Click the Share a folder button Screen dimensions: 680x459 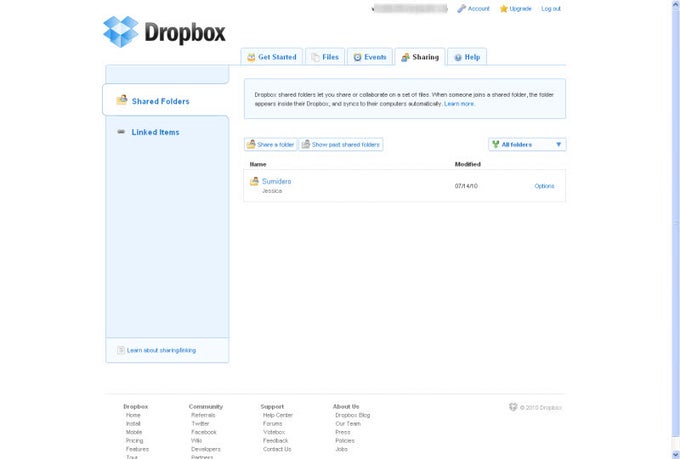click(271, 144)
